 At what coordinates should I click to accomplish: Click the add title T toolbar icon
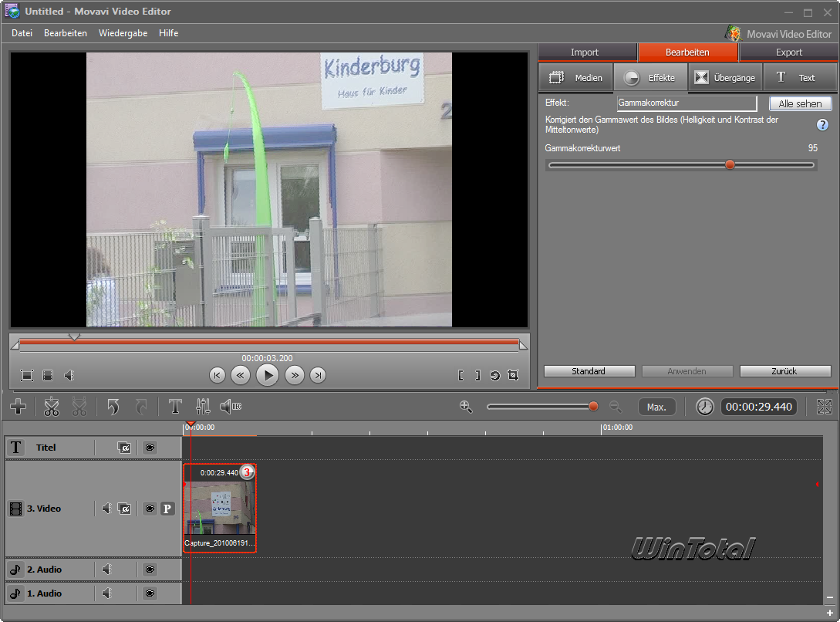[x=175, y=407]
